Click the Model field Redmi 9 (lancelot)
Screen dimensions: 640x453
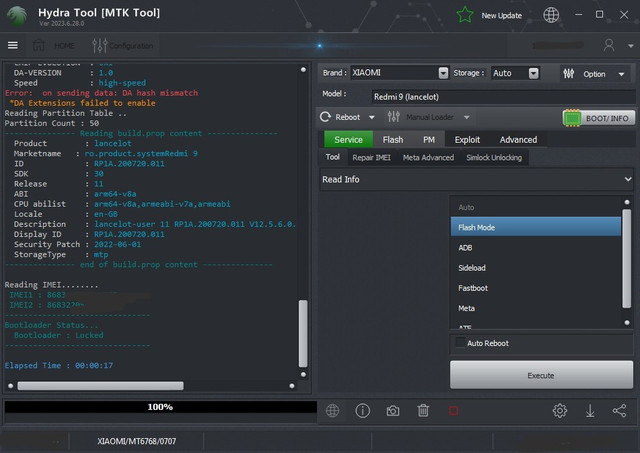point(503,97)
